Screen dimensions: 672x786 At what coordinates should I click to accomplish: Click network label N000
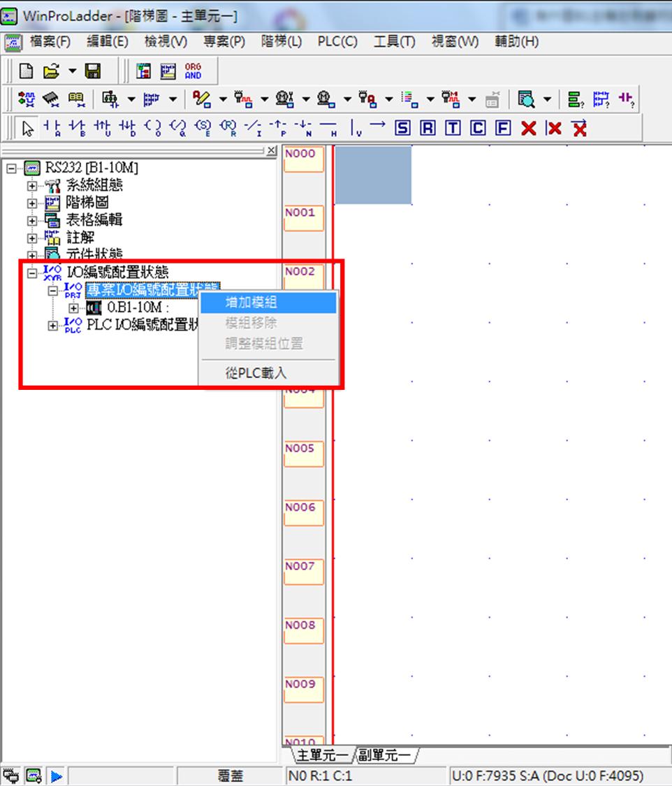tap(304, 159)
